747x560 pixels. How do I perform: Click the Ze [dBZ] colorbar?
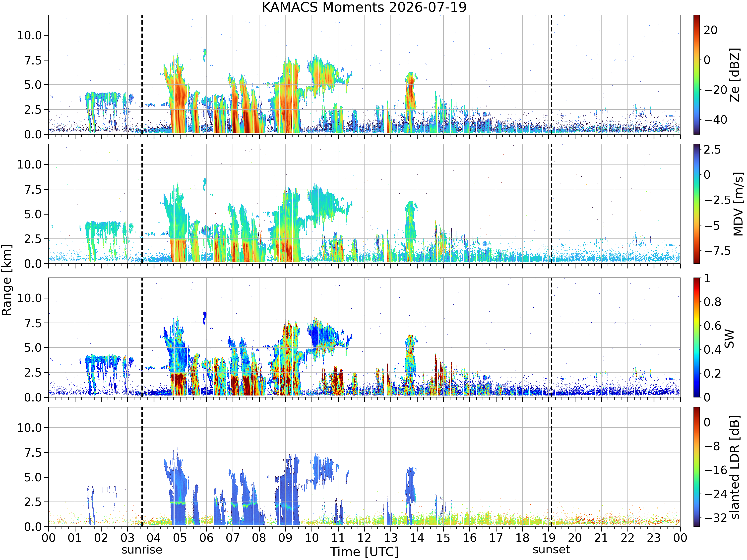(x=696, y=75)
